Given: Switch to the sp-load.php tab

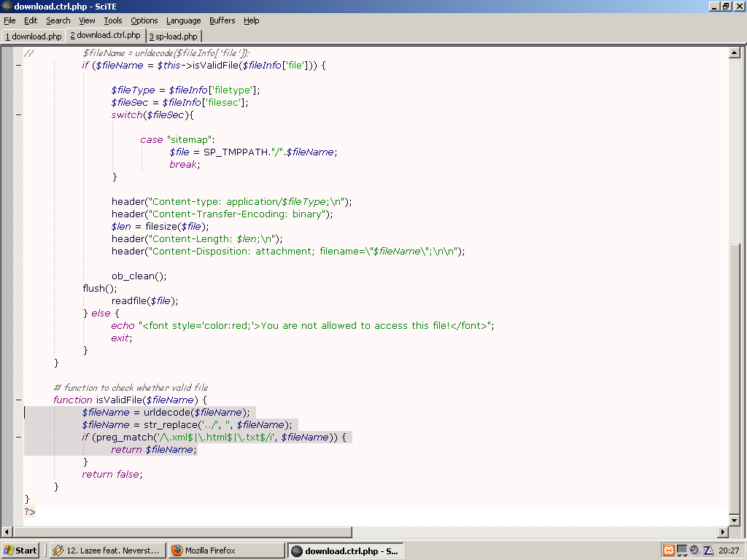Looking at the screenshot, I should [x=174, y=36].
